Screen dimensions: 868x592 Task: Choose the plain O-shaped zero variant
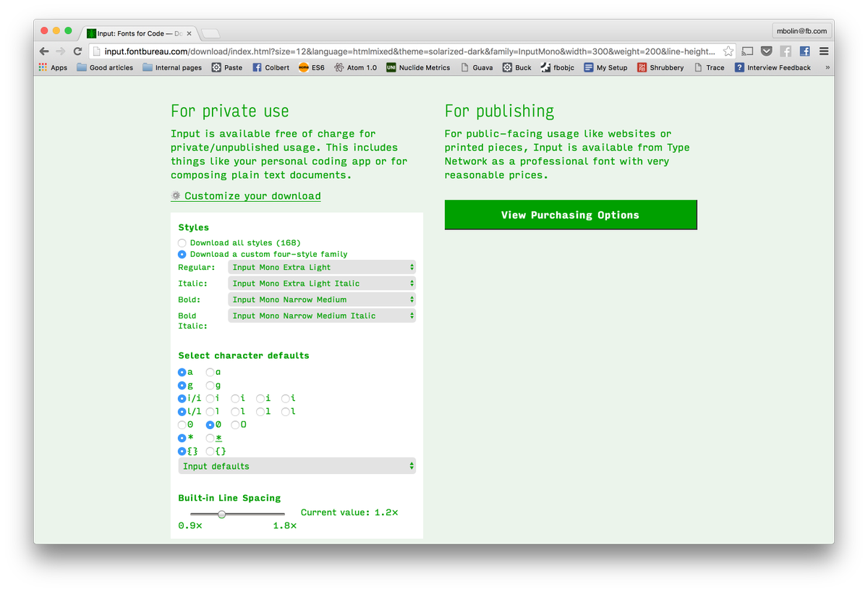[x=235, y=425]
